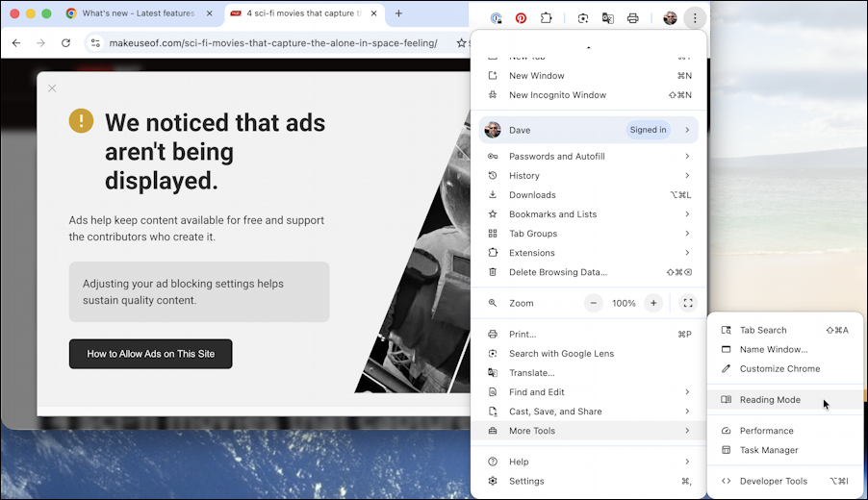
Task: Switch to the What's new tab
Action: coord(139,13)
